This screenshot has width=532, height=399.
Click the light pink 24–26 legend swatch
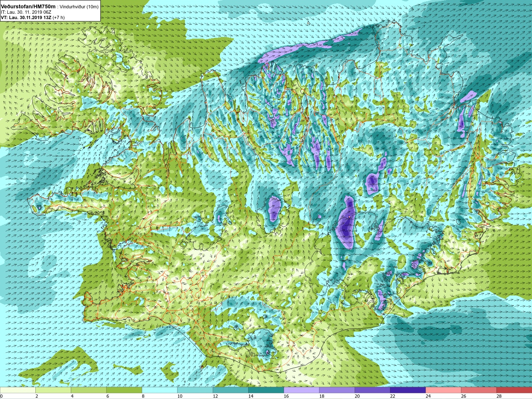tap(443, 390)
